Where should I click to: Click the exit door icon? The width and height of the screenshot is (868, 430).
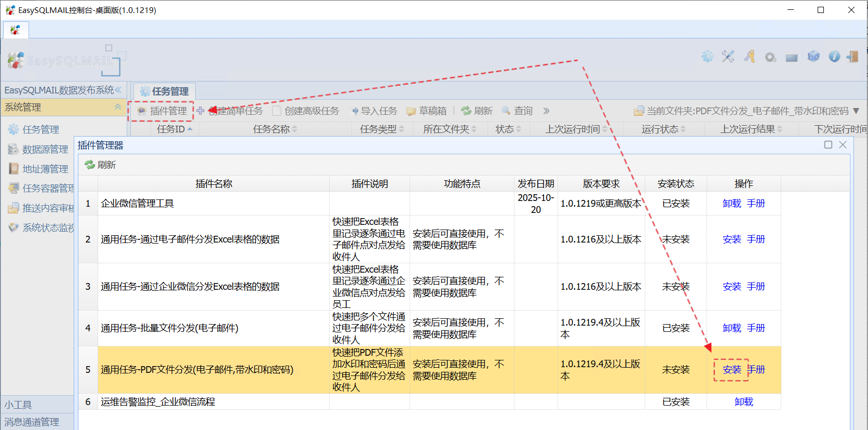click(x=852, y=57)
